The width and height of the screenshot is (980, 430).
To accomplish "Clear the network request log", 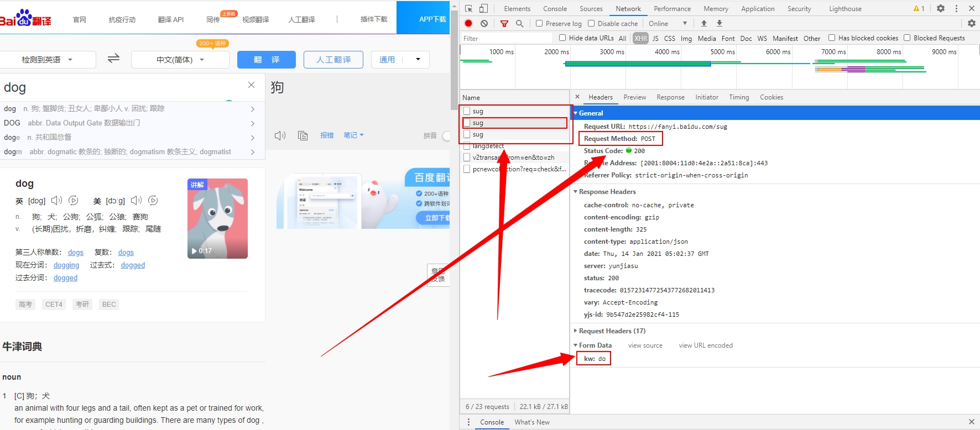I will (484, 23).
